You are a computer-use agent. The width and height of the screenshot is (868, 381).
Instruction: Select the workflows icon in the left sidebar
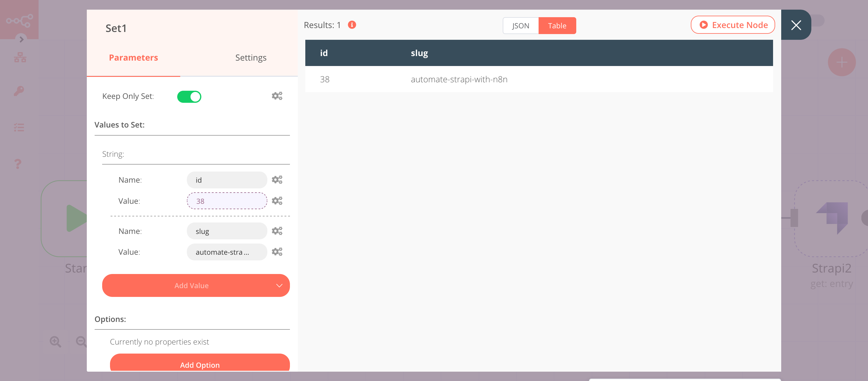point(19,57)
